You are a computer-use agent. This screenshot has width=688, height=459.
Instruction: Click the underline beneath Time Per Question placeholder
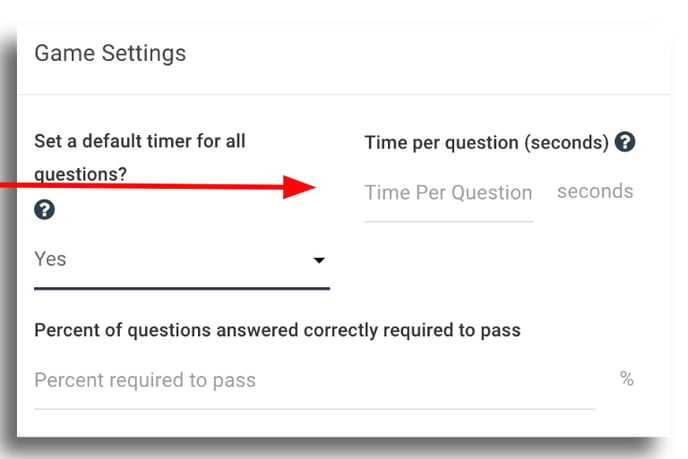click(448, 220)
